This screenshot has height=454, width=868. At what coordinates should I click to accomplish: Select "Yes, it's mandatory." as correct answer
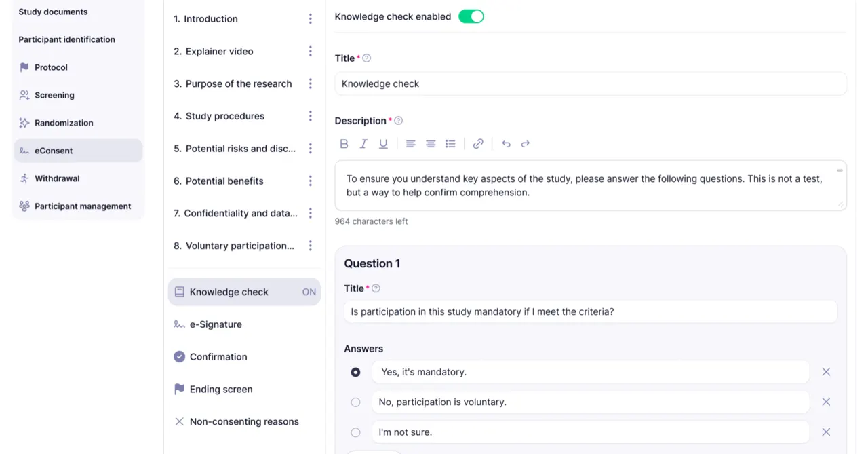(x=355, y=372)
